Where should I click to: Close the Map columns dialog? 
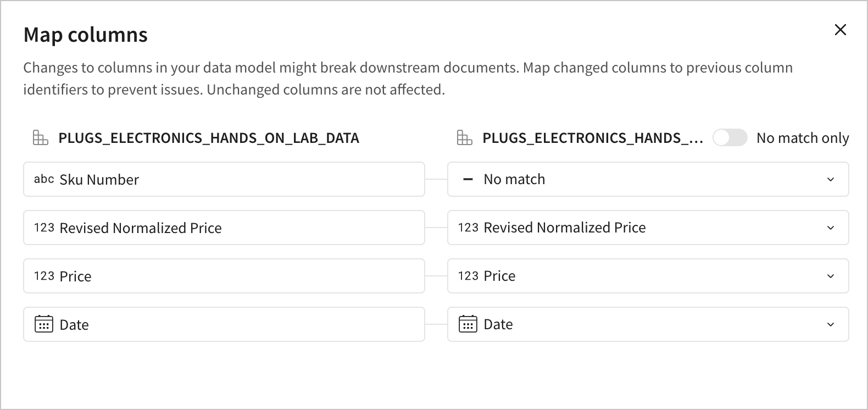pyautogui.click(x=840, y=30)
